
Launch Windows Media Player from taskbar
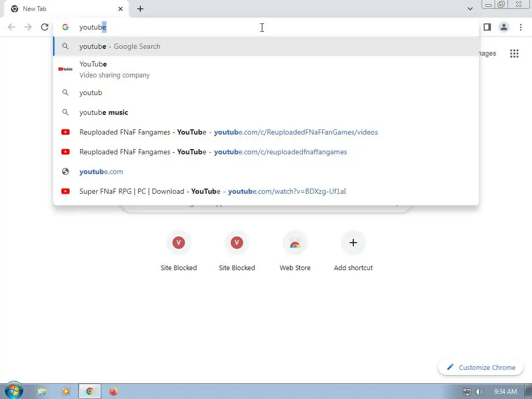coord(66,392)
